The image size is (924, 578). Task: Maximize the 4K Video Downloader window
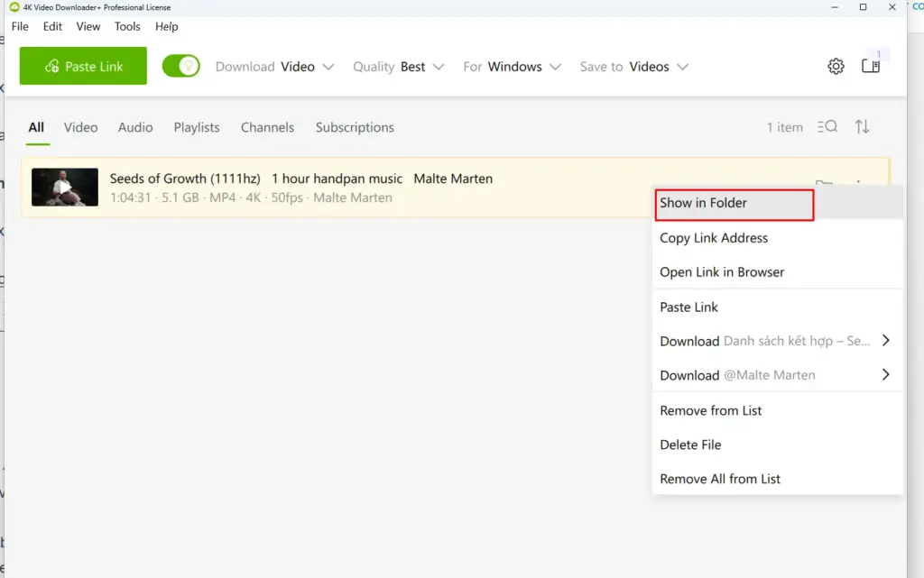[864, 7]
